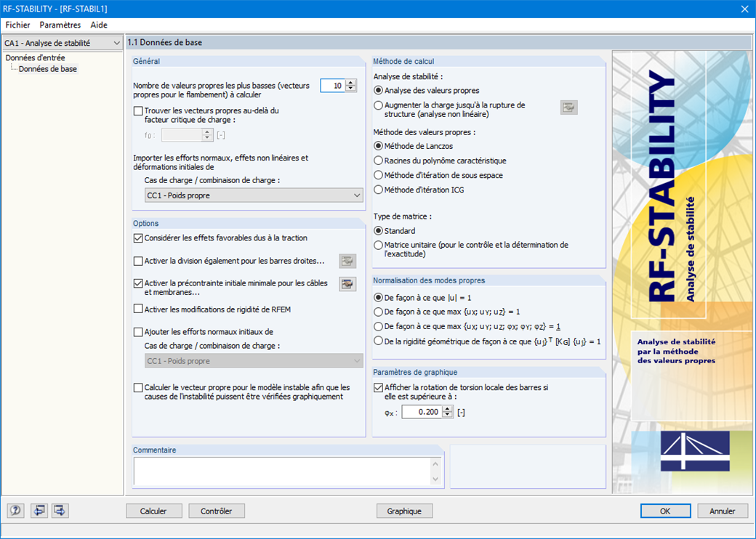Open the help icon button
Screen dimensions: 756x539
[16, 511]
